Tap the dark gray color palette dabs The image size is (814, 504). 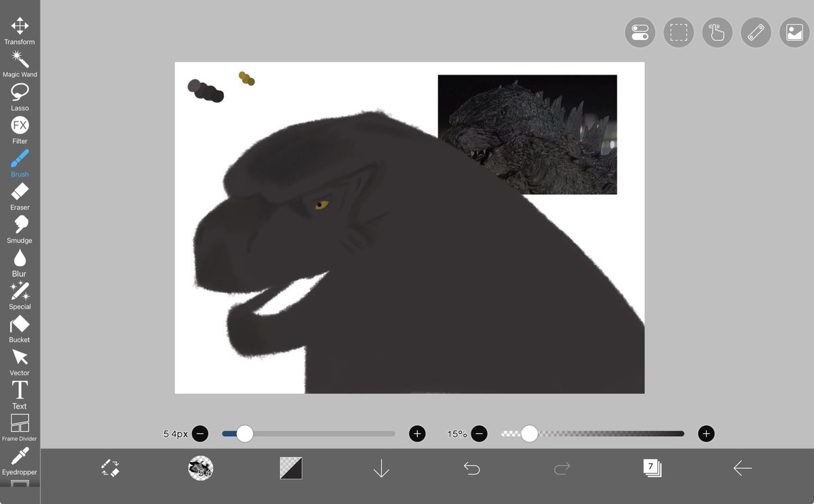pos(206,90)
